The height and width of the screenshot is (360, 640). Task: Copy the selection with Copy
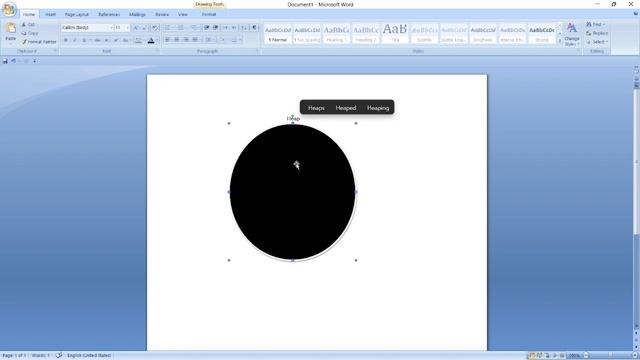[x=30, y=33]
